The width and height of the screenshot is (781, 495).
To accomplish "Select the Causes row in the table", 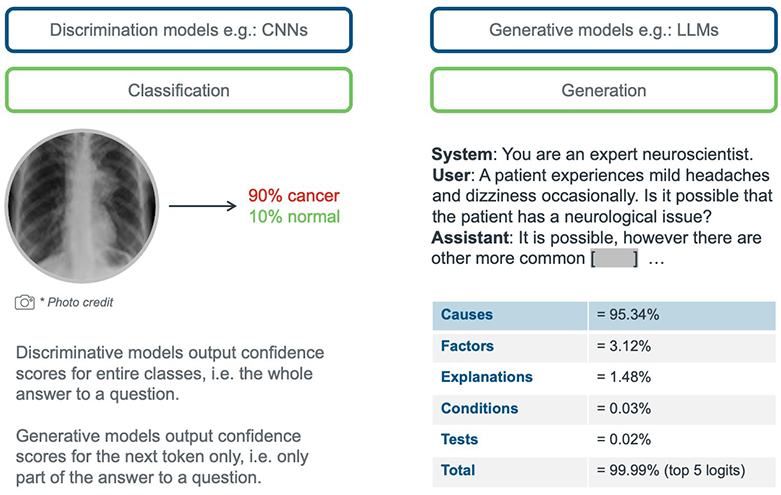I will click(x=604, y=315).
